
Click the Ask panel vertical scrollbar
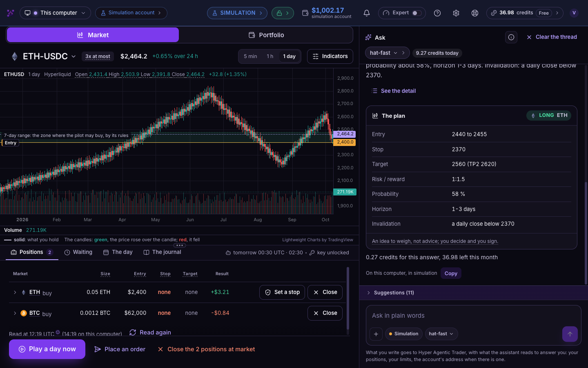tap(586, 233)
